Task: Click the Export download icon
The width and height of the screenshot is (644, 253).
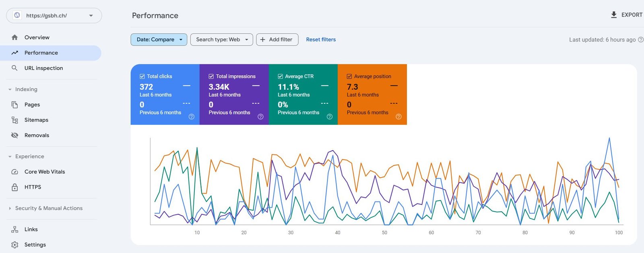Action: tap(614, 15)
